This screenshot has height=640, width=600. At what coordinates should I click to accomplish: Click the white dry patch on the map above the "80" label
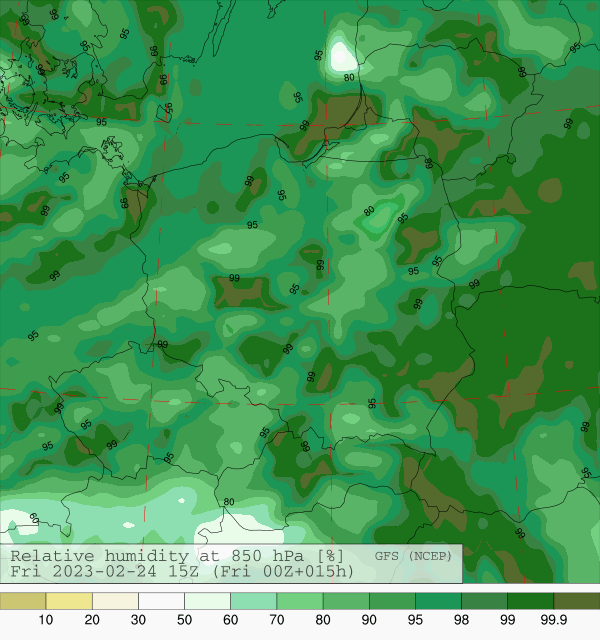(x=341, y=55)
